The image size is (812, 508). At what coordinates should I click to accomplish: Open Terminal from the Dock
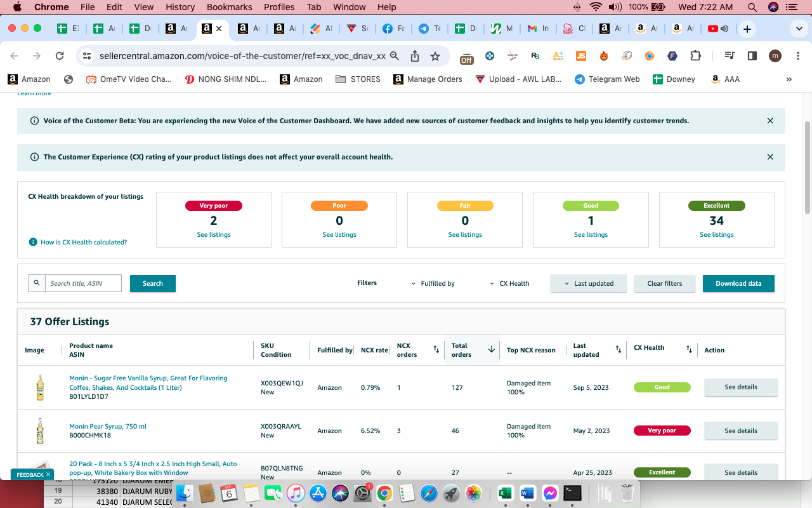(x=572, y=493)
